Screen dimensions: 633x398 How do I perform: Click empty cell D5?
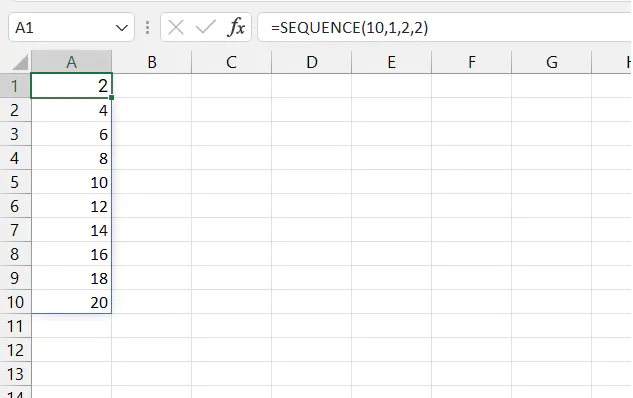coord(312,182)
